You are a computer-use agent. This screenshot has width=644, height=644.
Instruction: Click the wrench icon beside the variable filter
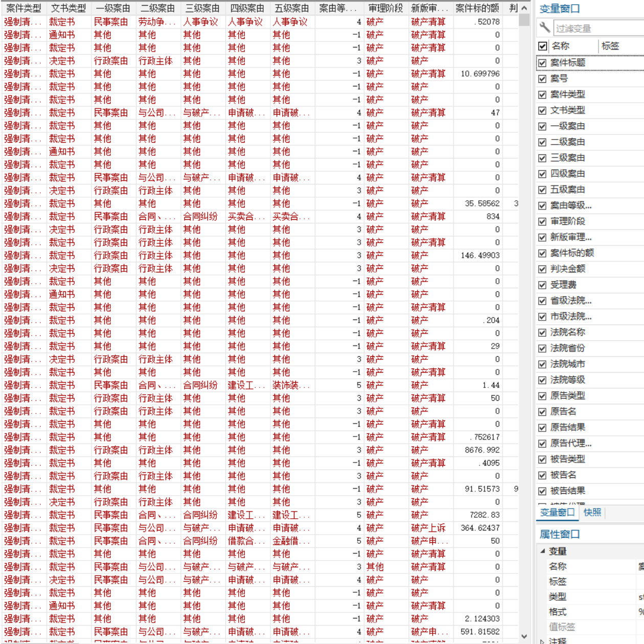[545, 27]
